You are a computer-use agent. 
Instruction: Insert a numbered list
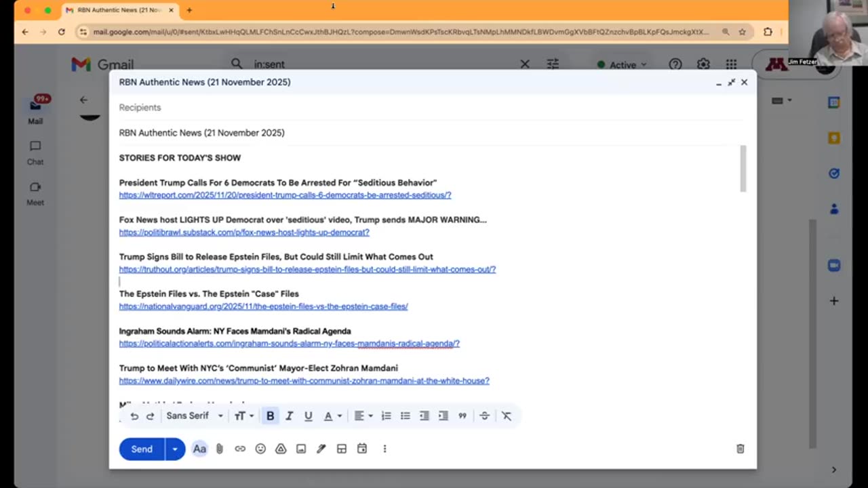coord(387,416)
